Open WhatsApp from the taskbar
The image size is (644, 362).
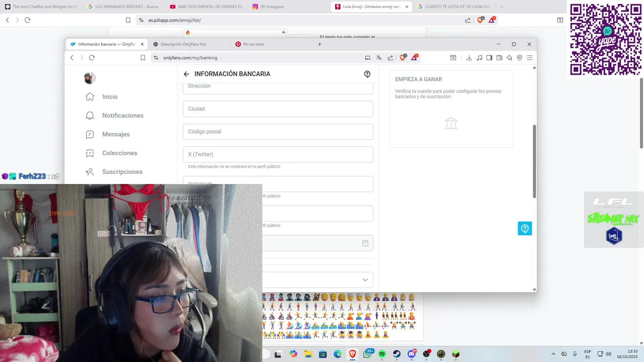367,354
